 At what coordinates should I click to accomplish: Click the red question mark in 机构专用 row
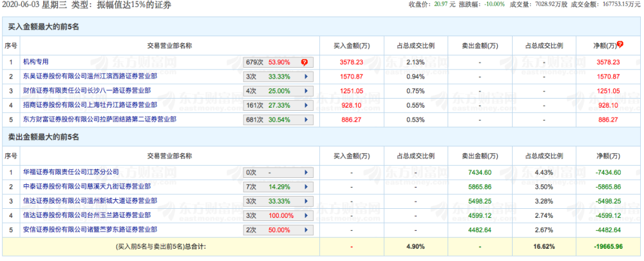[305, 63]
